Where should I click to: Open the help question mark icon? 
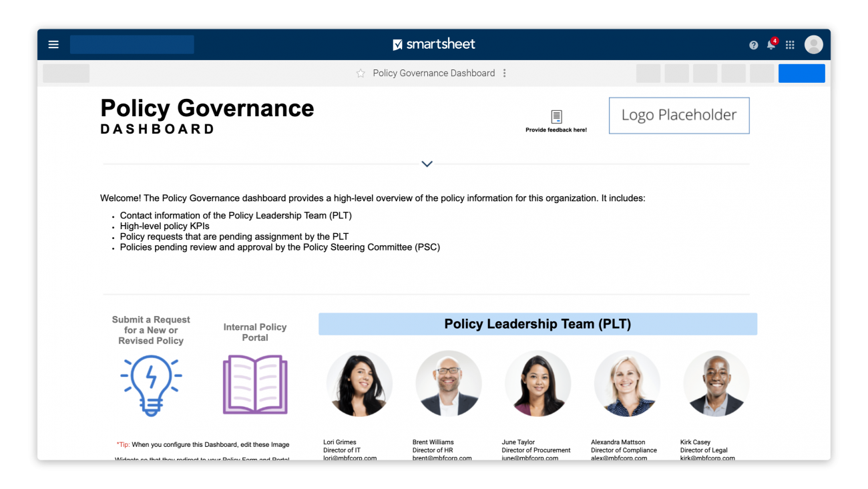(753, 44)
